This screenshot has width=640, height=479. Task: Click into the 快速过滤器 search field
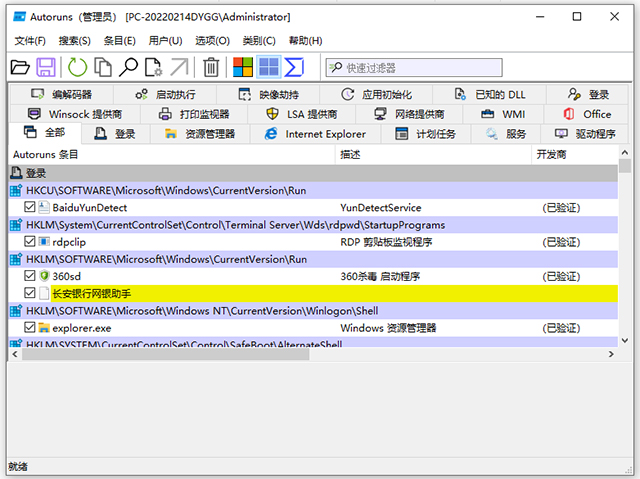[414, 68]
